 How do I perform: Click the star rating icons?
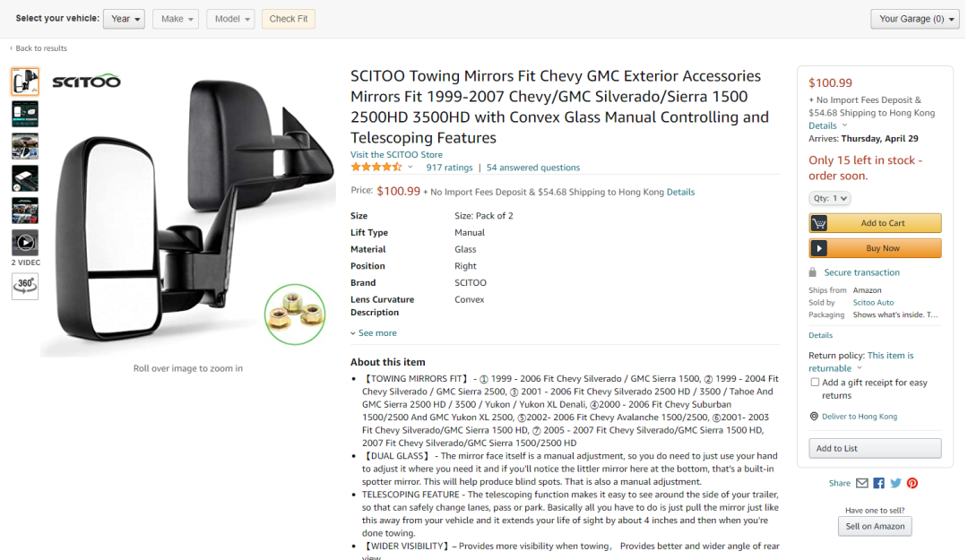[376, 168]
